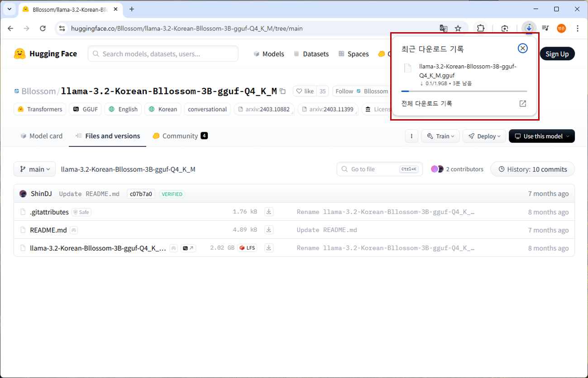Copy the model name with the copy icon

click(x=283, y=91)
